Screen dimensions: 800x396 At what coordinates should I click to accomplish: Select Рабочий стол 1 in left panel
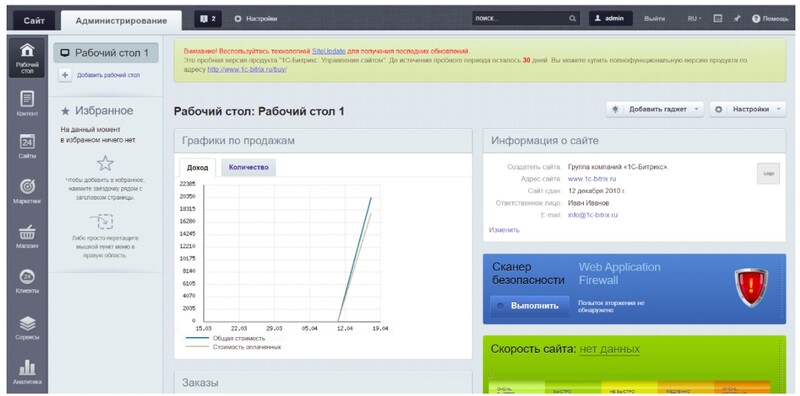[x=106, y=53]
